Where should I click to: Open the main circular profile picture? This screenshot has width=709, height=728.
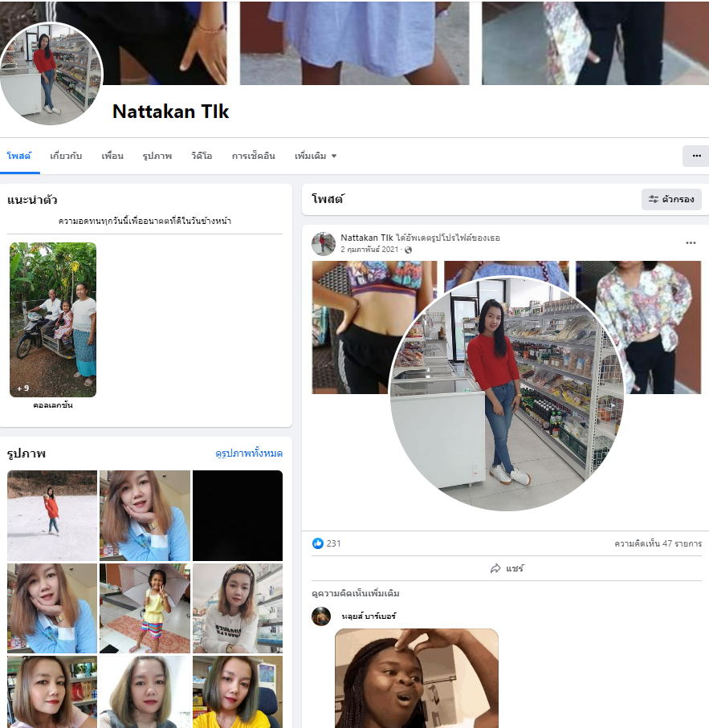point(51,73)
